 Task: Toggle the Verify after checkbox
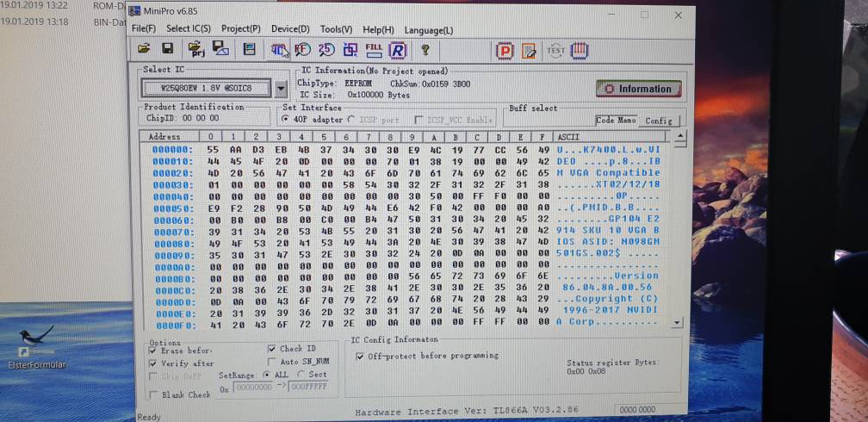[x=153, y=363]
